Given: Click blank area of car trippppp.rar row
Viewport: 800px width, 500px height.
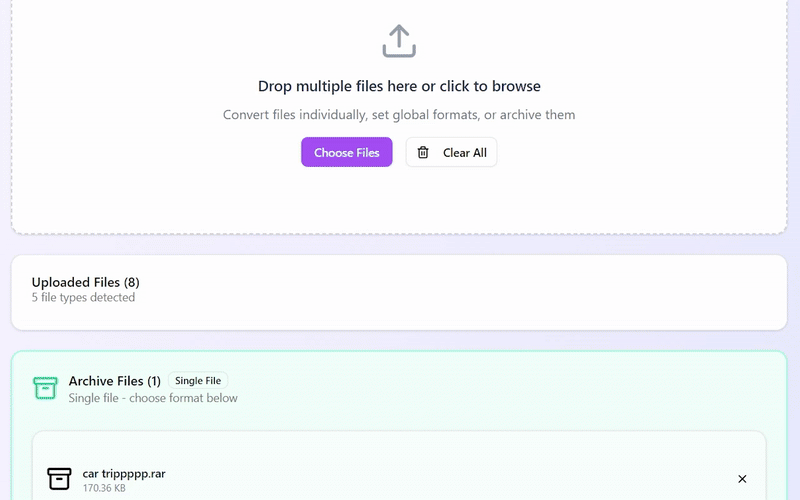Looking at the screenshot, I should [x=450, y=479].
